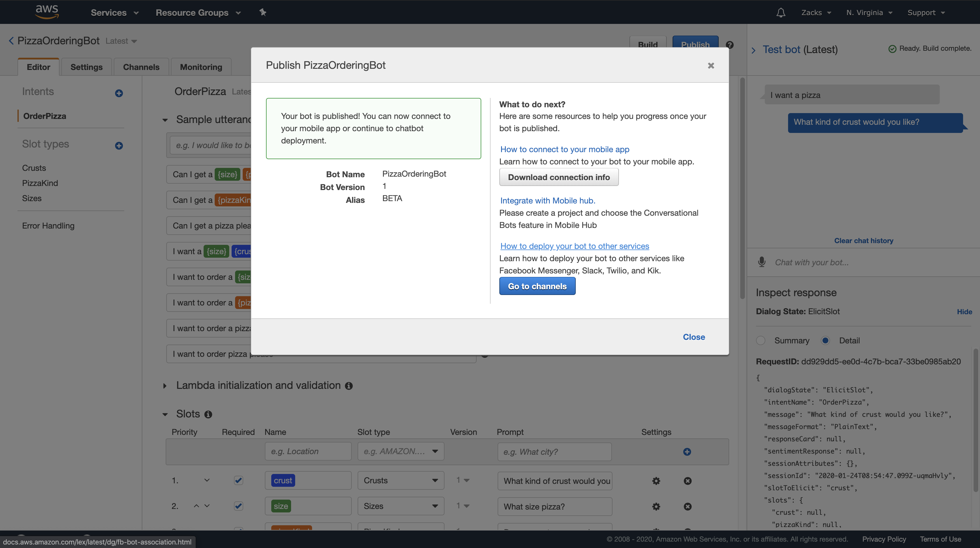Open settings gear for crust slot

tap(656, 481)
